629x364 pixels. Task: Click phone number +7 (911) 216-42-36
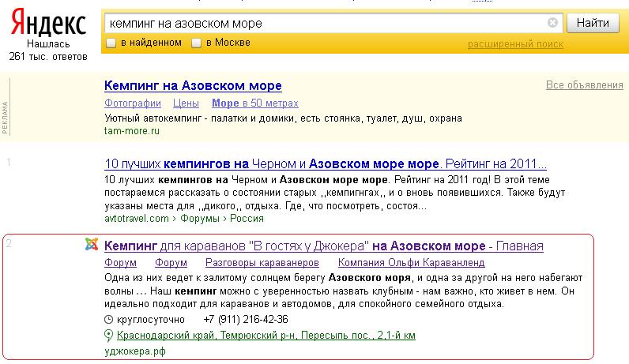[246, 320]
